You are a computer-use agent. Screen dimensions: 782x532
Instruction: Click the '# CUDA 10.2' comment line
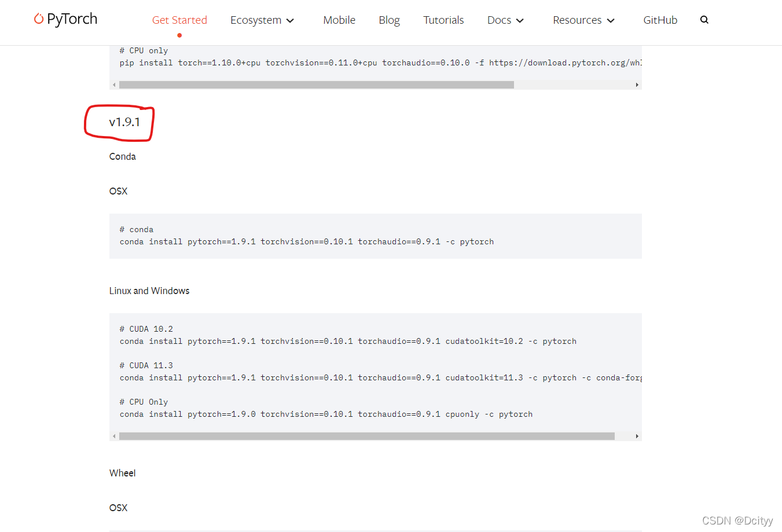(146, 329)
